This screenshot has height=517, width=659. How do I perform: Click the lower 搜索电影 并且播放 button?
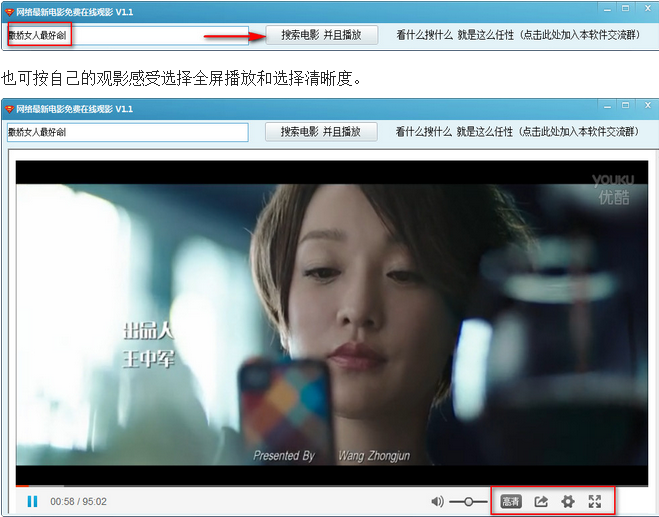[321, 132]
